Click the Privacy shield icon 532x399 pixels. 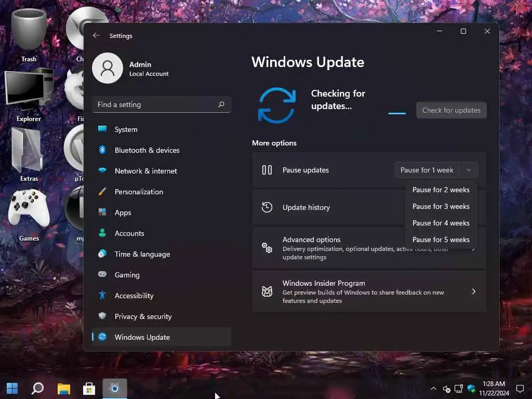point(102,316)
